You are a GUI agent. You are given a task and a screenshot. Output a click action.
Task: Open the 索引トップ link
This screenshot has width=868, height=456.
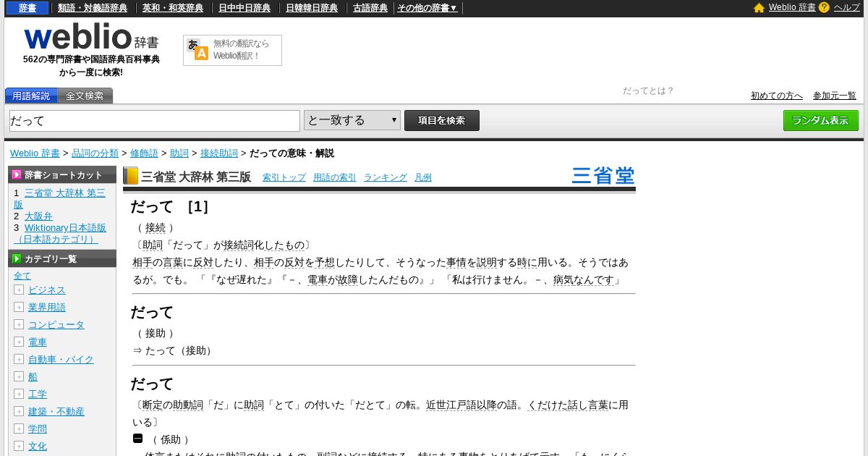(284, 177)
